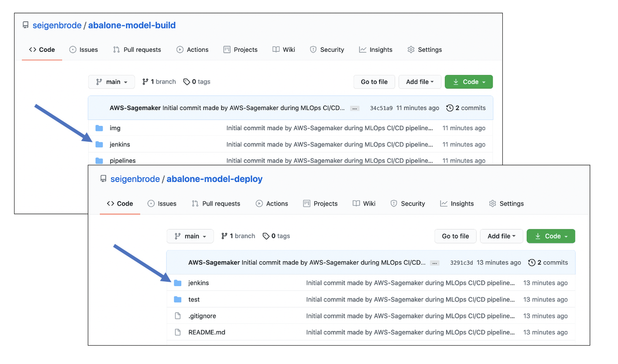Viewport: 618px width, 364px height.
Task: Open seigenbrode owner link in abalone-model-build window
Action: coord(57,25)
